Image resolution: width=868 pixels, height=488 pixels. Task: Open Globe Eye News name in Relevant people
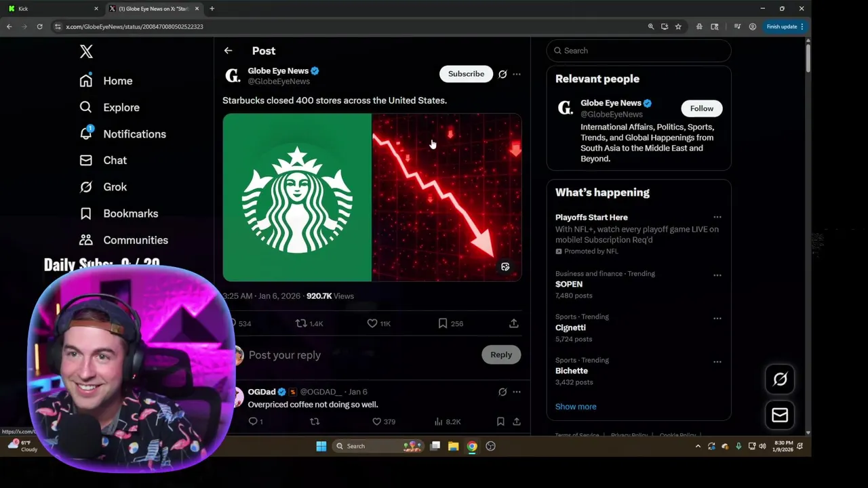pos(610,103)
